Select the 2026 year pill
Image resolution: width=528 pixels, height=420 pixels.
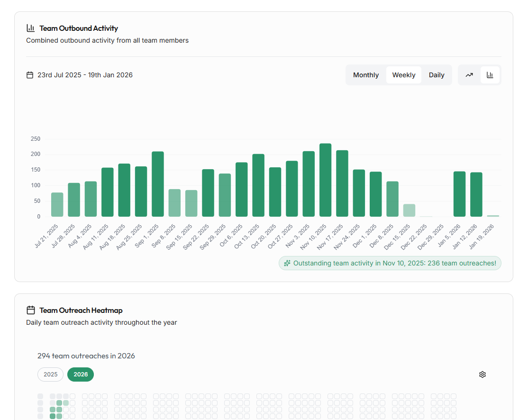[81, 374]
